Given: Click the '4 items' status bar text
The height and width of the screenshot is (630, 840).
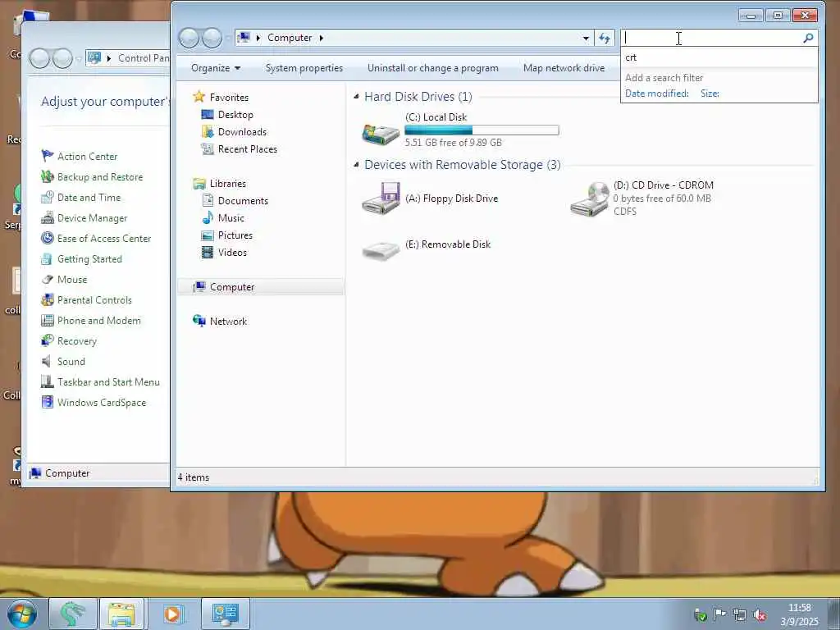Looking at the screenshot, I should [x=194, y=477].
